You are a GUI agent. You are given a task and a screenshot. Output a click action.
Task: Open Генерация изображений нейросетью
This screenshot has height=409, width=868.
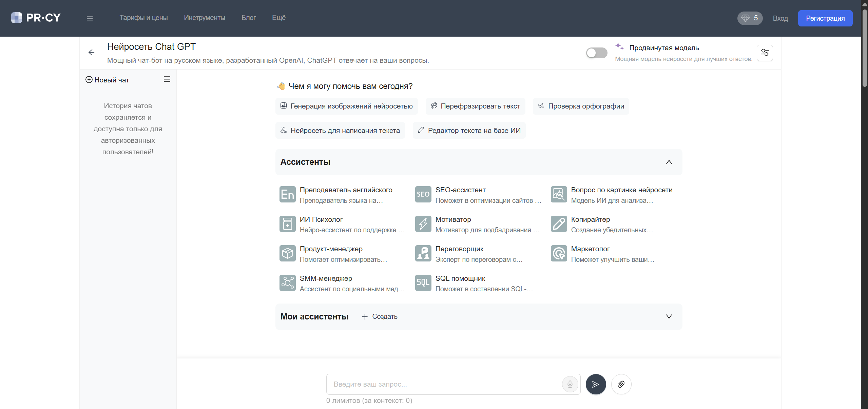[346, 106]
